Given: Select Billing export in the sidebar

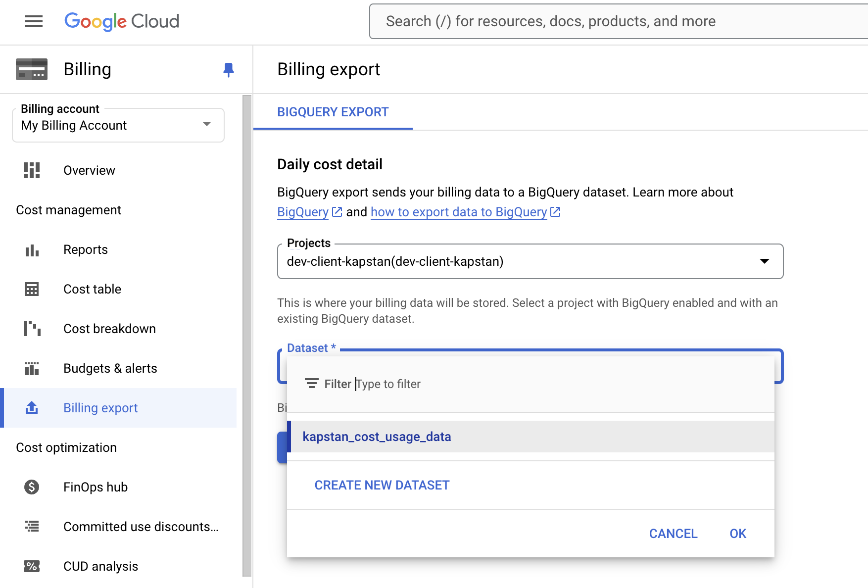Looking at the screenshot, I should pos(118,408).
